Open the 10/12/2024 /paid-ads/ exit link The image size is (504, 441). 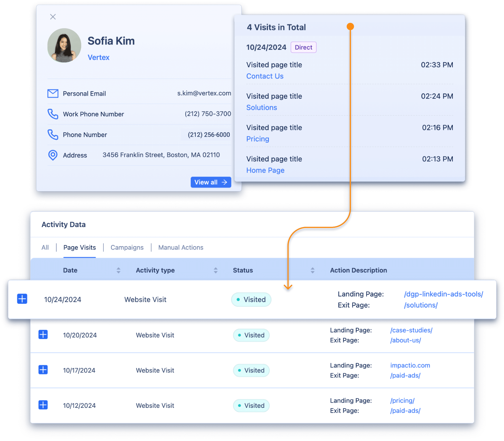coord(405,411)
